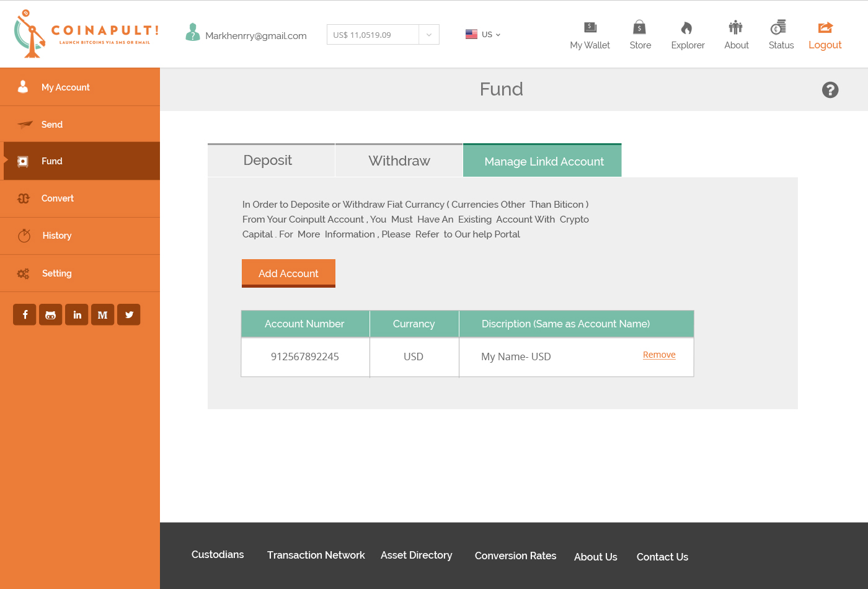868x589 pixels.
Task: Open the help question mark icon
Action: 830,90
